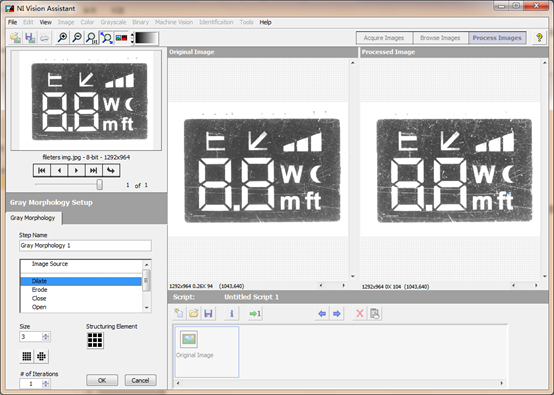Click Original Image pane scroll down arrow

coord(353,276)
